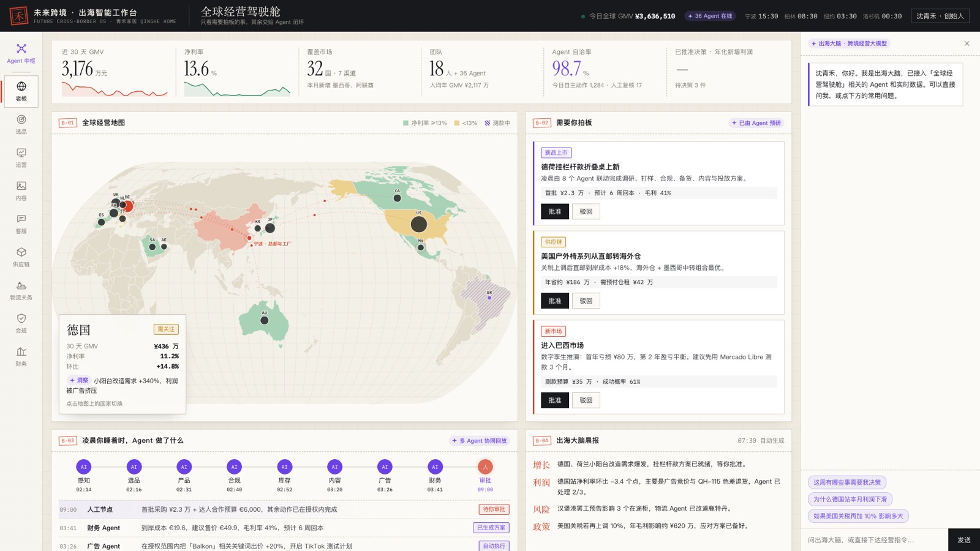Viewport: 980px width, 551px height.
Task: Focus the 问出海大脑 chat input field
Action: pyautogui.click(x=875, y=540)
